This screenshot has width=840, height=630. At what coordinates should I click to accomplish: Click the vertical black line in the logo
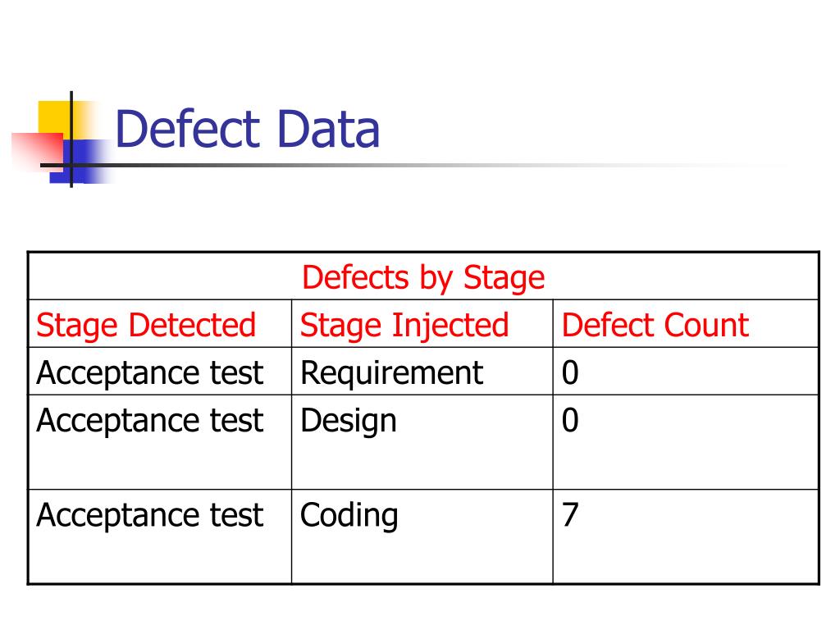(x=71, y=139)
